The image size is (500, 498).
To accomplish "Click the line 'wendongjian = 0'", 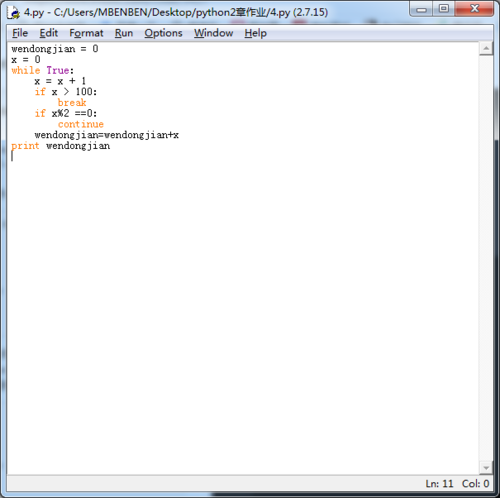I will click(x=55, y=49).
